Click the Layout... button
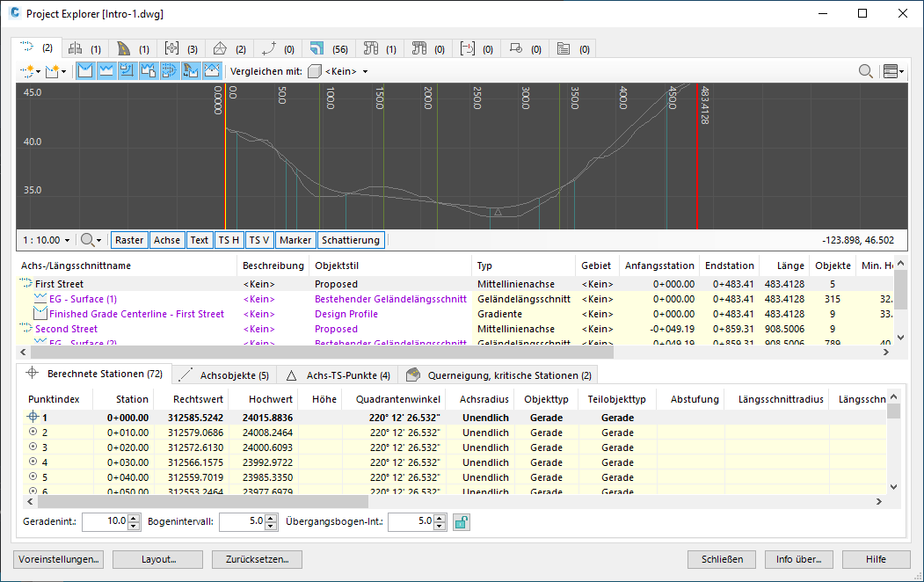The image size is (924, 582). pos(158,559)
